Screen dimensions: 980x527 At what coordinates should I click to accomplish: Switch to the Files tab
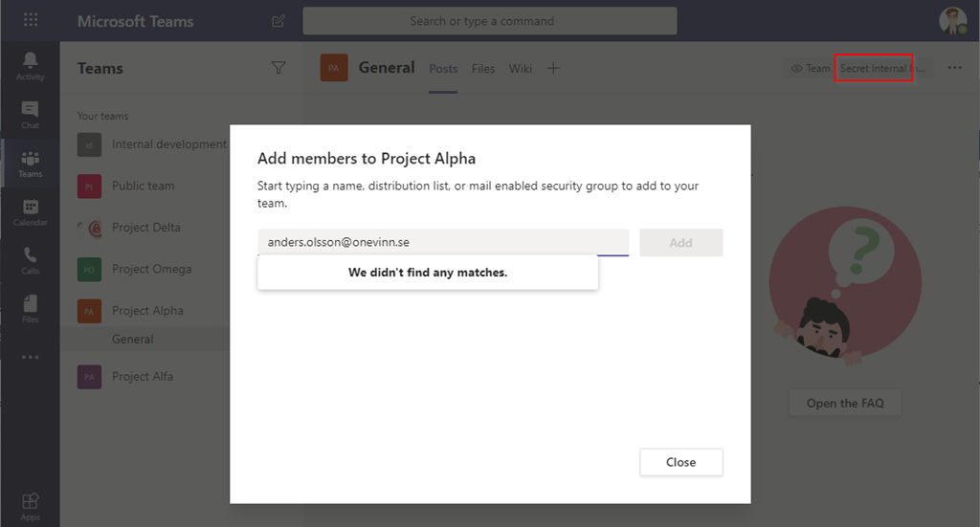pos(483,69)
